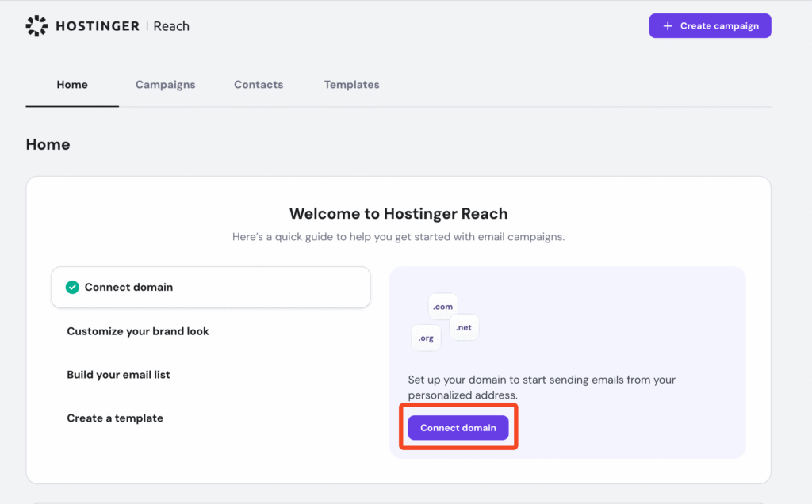Select the .org domain badge
The image size is (812, 504).
426,338
